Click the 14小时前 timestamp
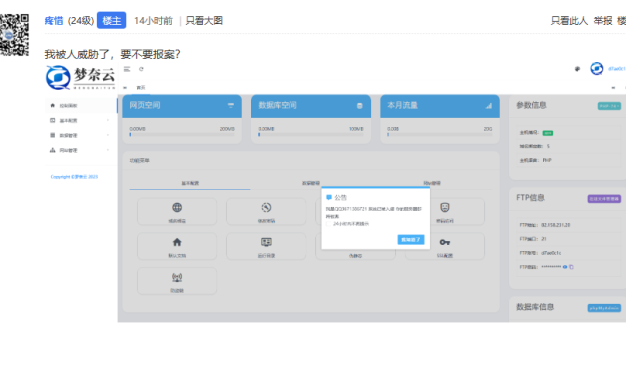The width and height of the screenshot is (626, 386). point(153,21)
